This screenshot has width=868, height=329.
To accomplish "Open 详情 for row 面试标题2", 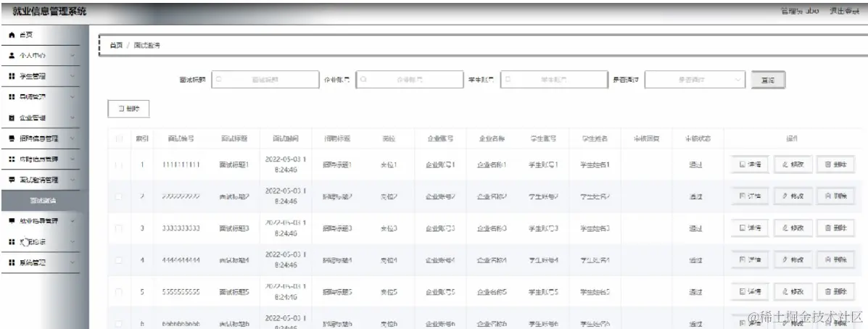I will [750, 196].
